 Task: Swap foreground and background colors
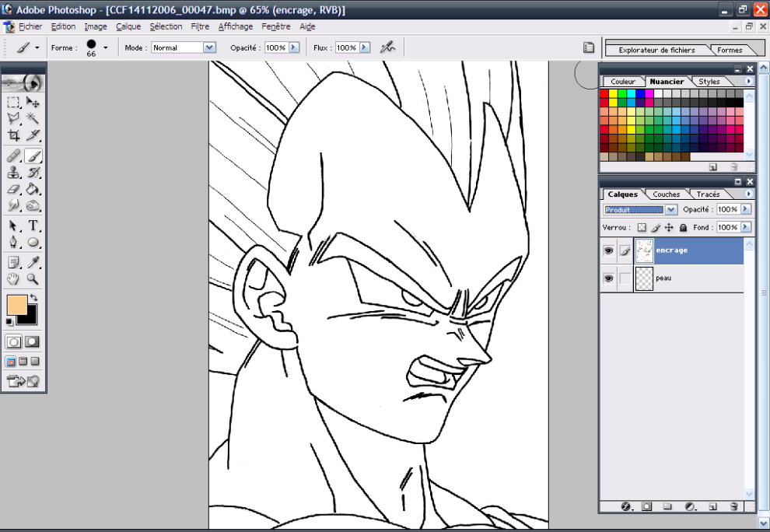click(33, 298)
